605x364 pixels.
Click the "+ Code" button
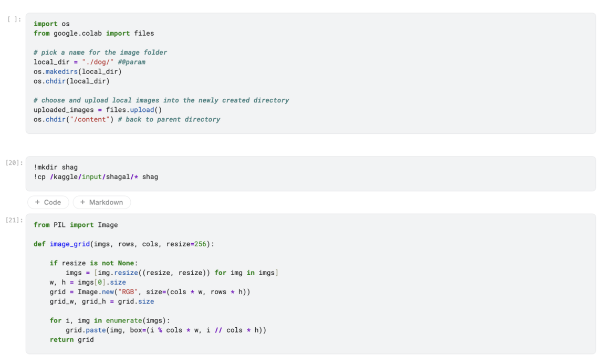tap(48, 202)
